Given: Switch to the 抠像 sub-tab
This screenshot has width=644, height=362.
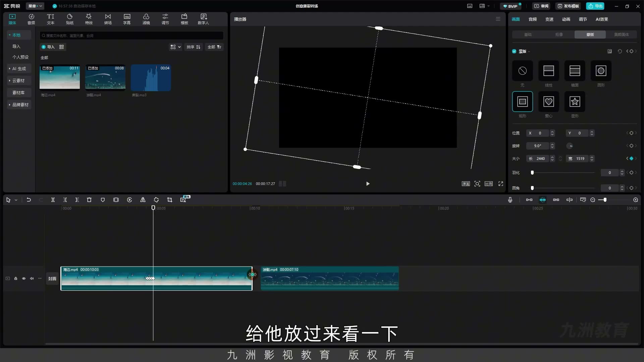Looking at the screenshot, I should point(559,35).
